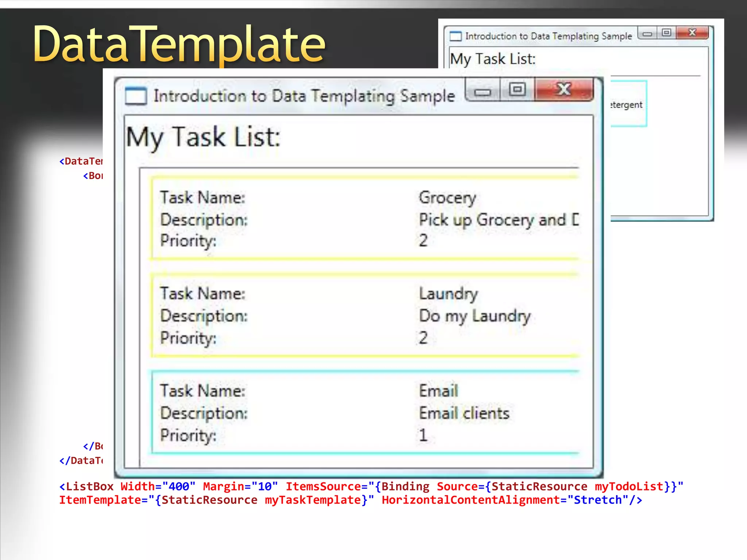Click the back window's application icon
Viewport: 747px width, 560px height.
(x=456, y=36)
